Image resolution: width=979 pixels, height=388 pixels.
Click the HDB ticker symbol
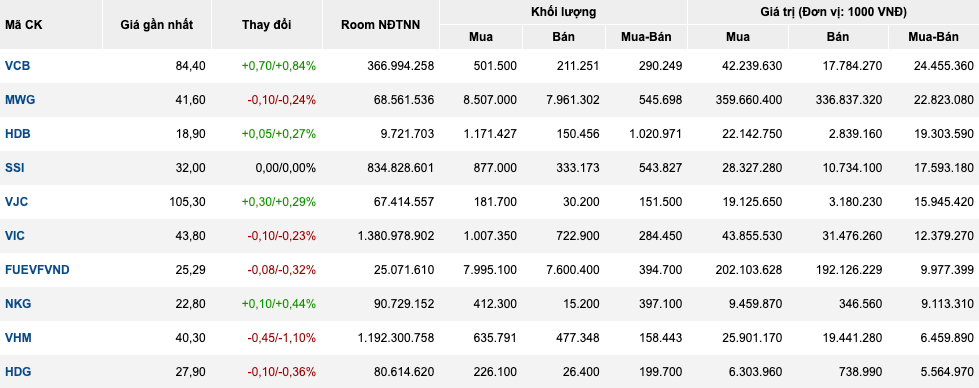click(x=17, y=134)
